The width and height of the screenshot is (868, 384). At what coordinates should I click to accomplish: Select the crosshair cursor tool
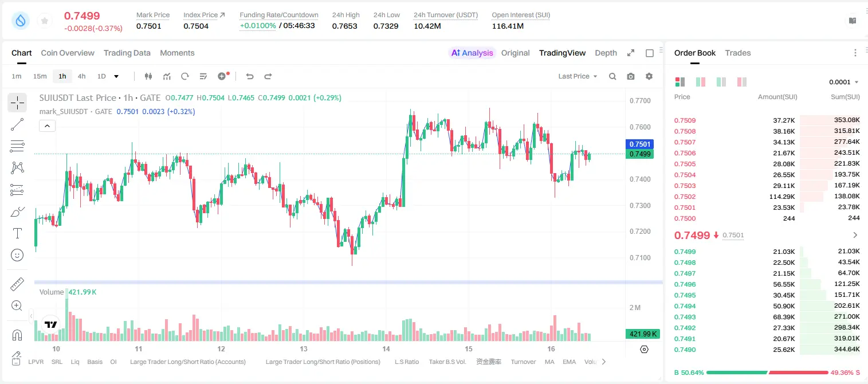(17, 103)
